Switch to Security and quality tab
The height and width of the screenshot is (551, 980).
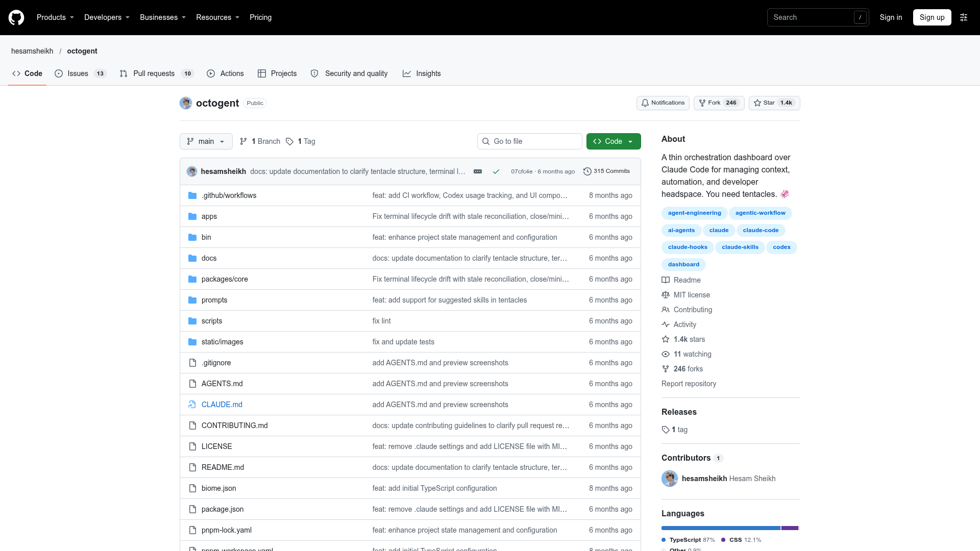click(x=349, y=73)
